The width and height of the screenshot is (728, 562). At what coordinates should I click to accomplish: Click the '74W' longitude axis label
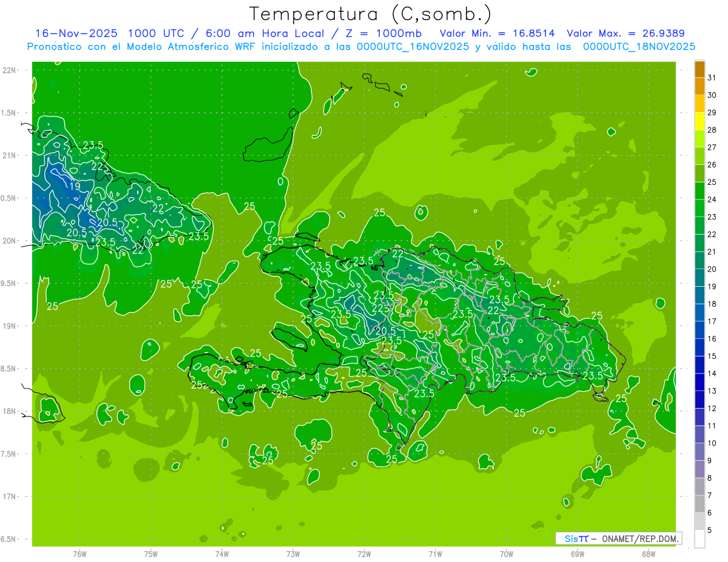click(222, 554)
